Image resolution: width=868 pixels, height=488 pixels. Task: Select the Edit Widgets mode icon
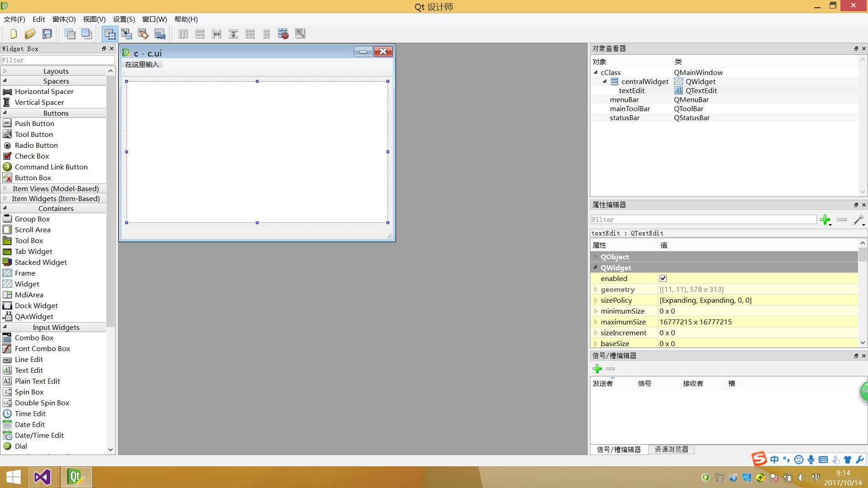point(110,34)
